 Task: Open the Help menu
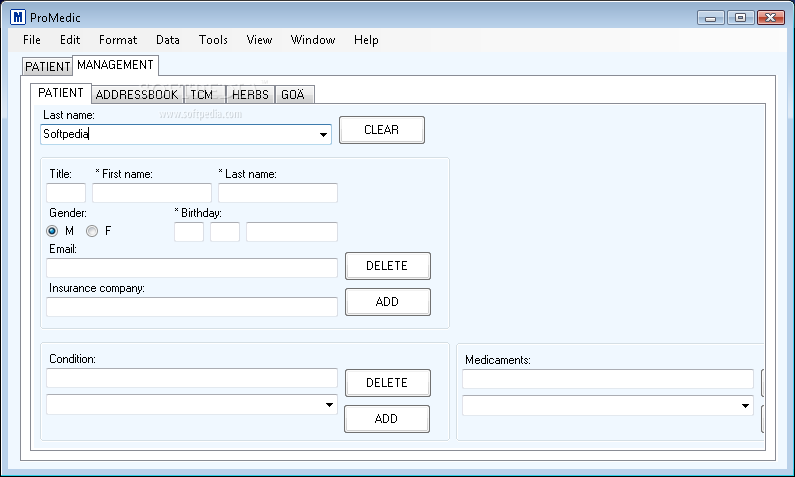(366, 40)
